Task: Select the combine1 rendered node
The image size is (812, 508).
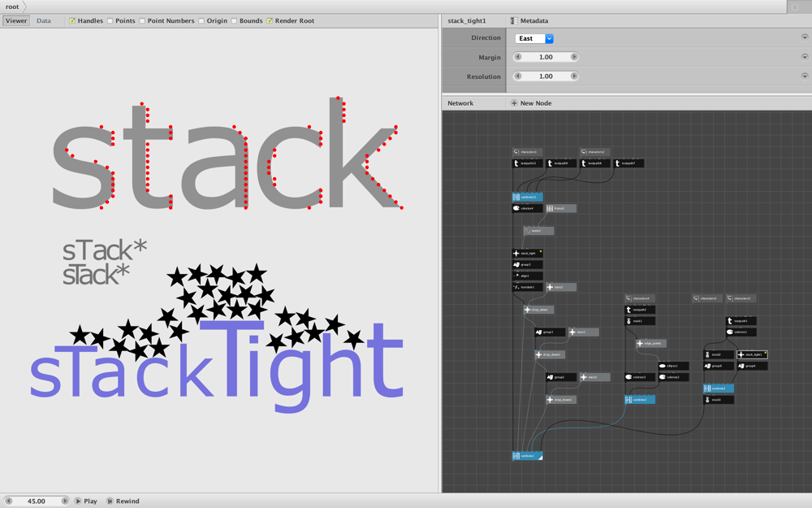Action: pos(528,456)
